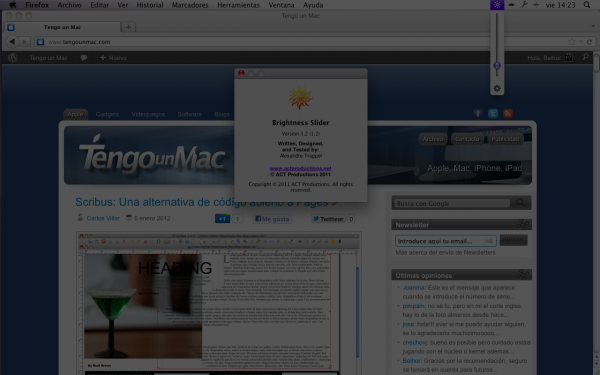Click the mustache icon in the menu bar
The image size is (600, 375).
tap(511, 5)
